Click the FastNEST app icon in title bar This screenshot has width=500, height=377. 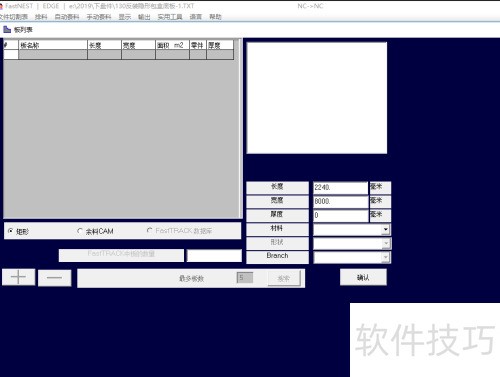(x=1, y=6)
